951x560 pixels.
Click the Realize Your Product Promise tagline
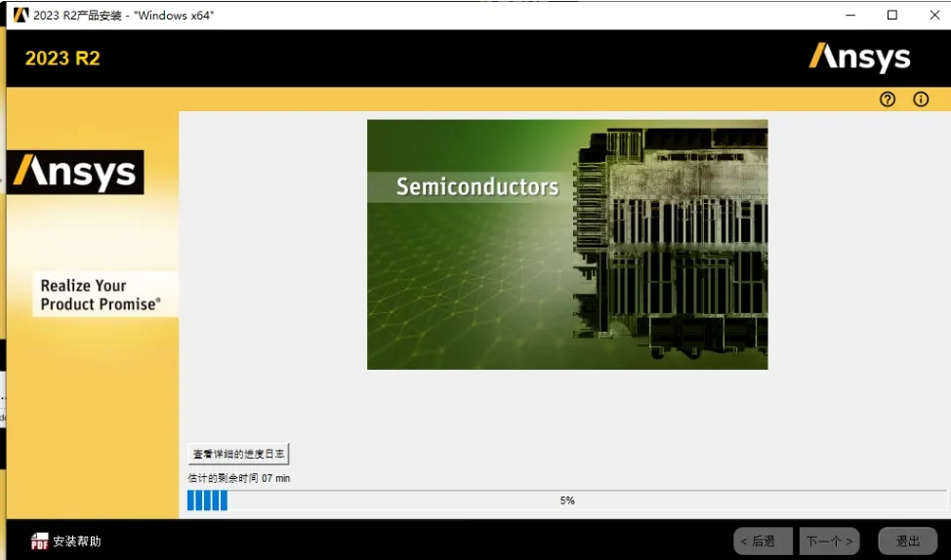click(101, 295)
